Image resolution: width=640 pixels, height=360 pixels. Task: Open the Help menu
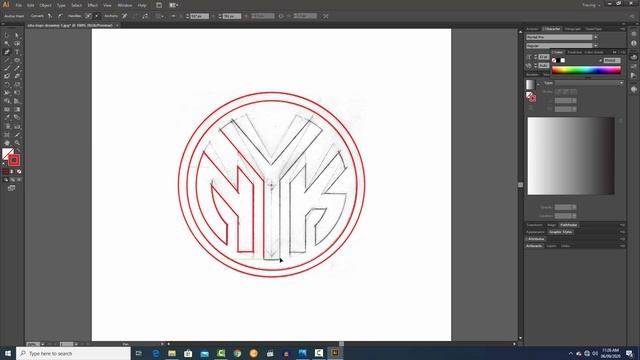click(142, 5)
